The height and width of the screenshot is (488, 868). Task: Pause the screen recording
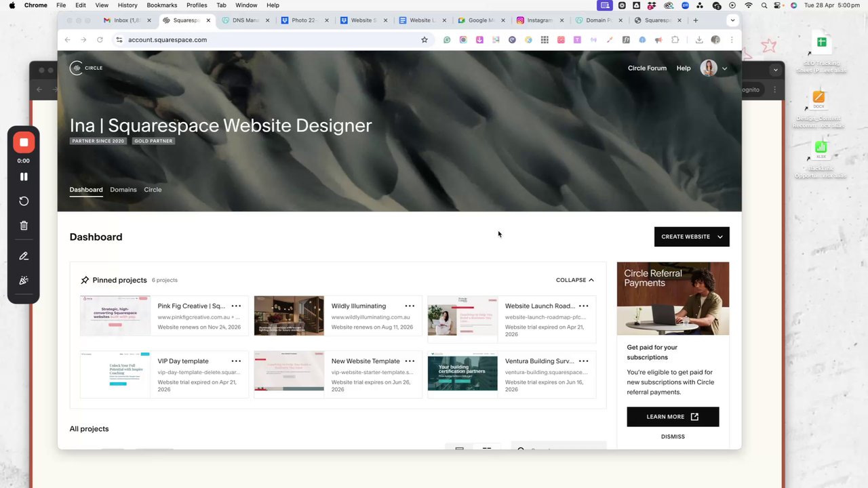coord(24,177)
